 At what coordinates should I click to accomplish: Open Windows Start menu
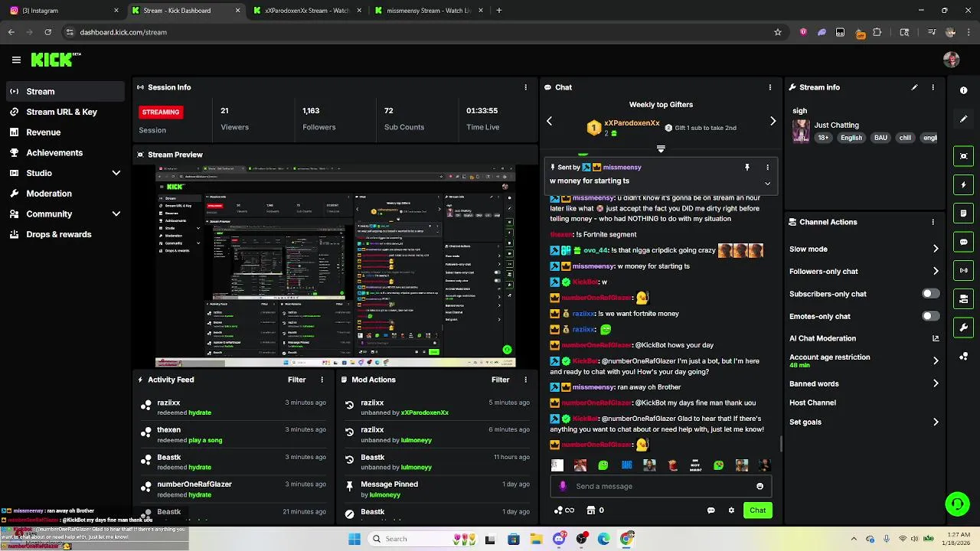(354, 539)
